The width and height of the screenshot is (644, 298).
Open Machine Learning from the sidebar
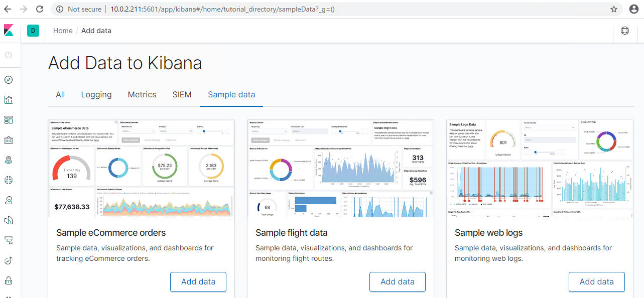pyautogui.click(x=9, y=180)
